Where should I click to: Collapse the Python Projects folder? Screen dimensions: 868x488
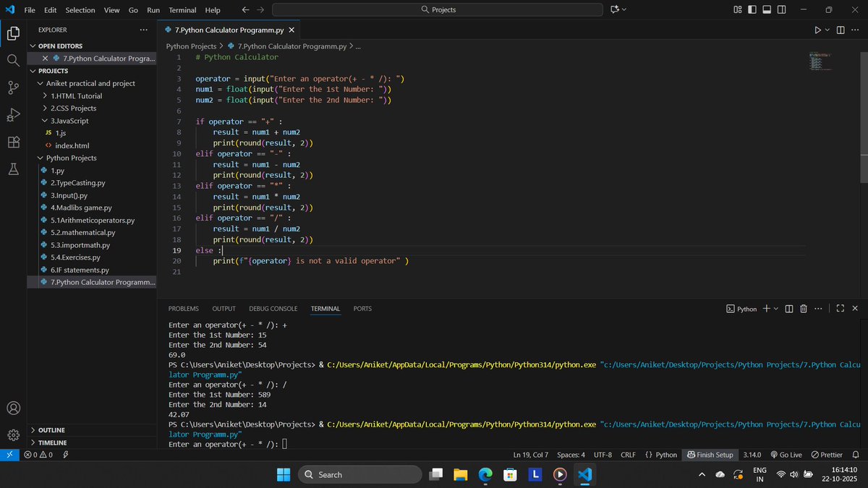pos(71,158)
